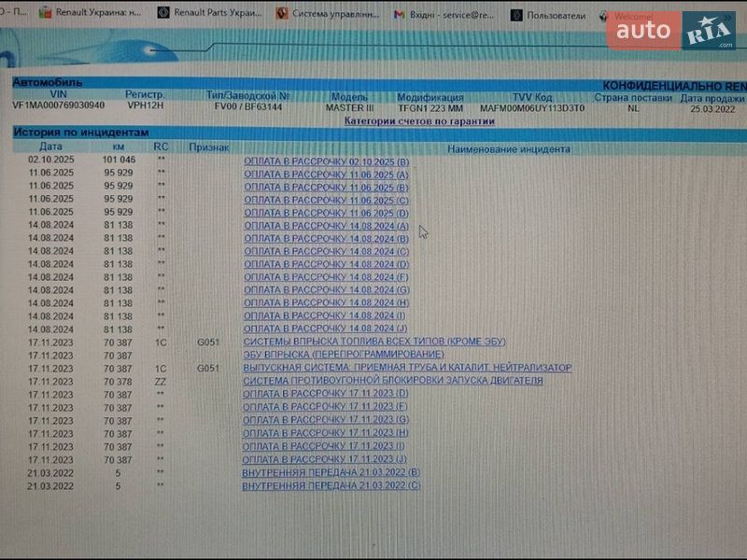The image size is (747, 560).
Task: Select factory number FV00 / BF63144
Action: (248, 106)
